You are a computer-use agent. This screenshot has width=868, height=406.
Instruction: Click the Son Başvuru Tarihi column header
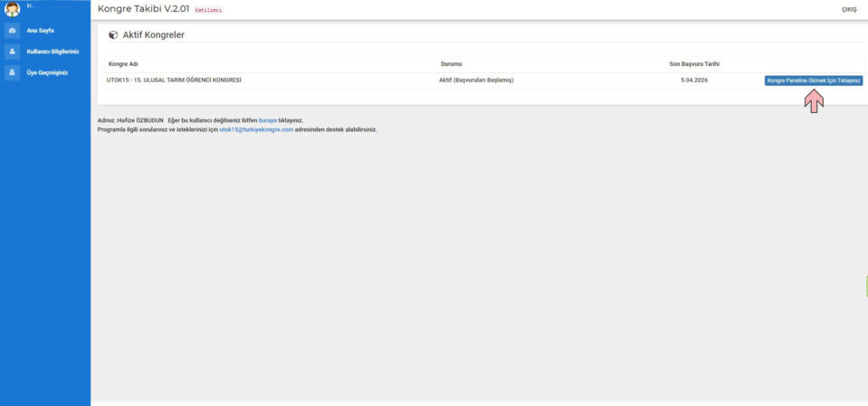pos(694,64)
